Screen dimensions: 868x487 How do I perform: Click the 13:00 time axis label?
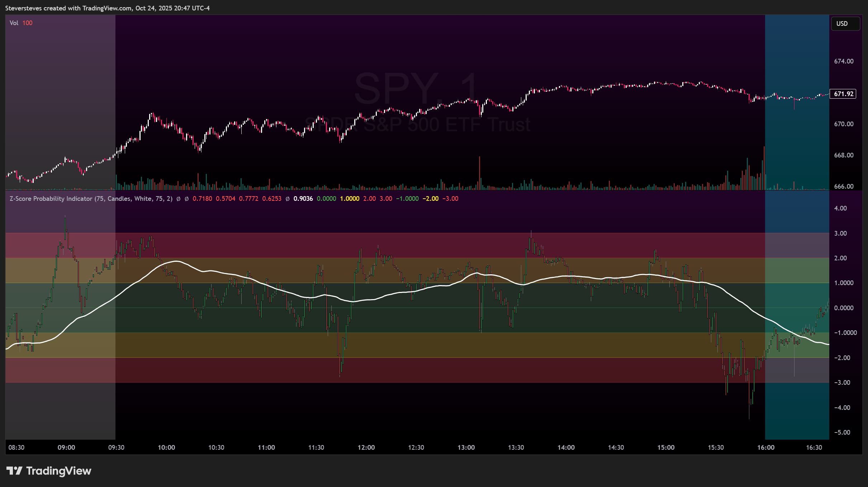pos(466,448)
